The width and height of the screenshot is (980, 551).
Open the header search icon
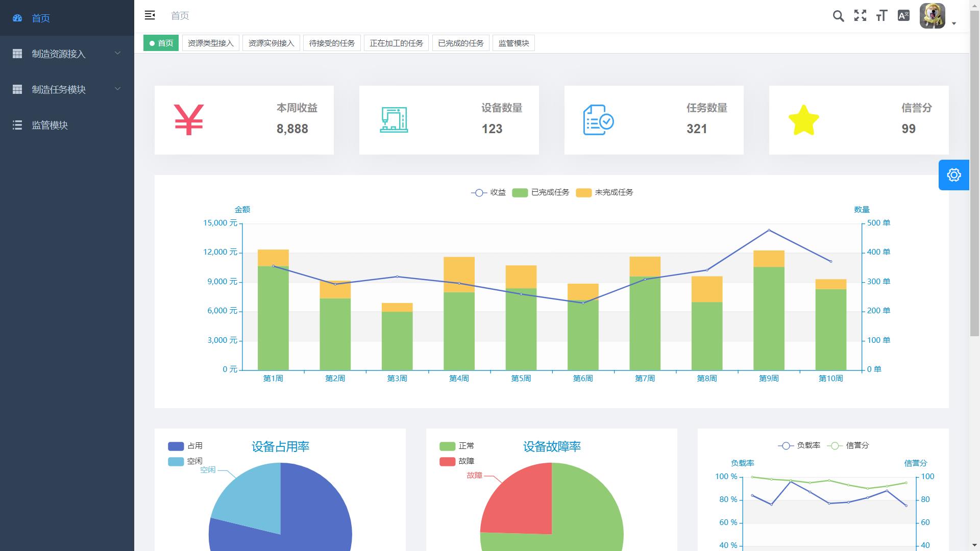pos(838,16)
